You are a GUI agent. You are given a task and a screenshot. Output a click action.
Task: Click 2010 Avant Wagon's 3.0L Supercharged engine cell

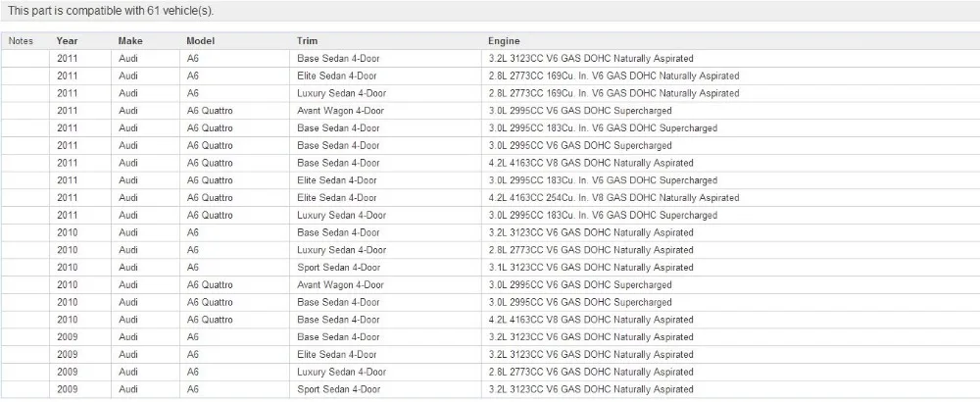point(580,285)
